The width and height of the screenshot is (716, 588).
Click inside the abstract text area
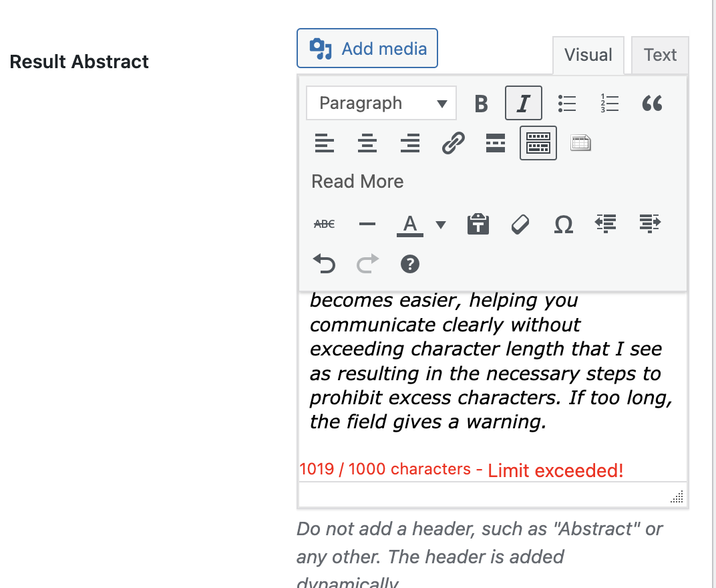point(492,374)
